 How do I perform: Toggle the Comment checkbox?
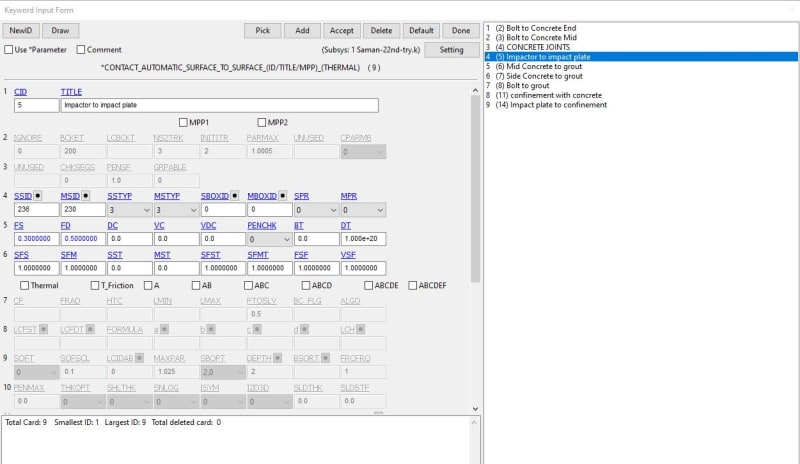pos(81,50)
